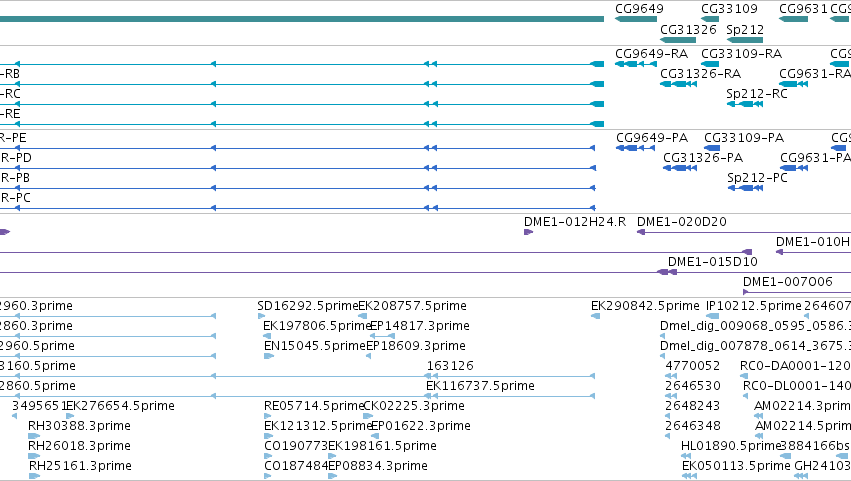Click the CG9631-PA protein label

click(815, 158)
